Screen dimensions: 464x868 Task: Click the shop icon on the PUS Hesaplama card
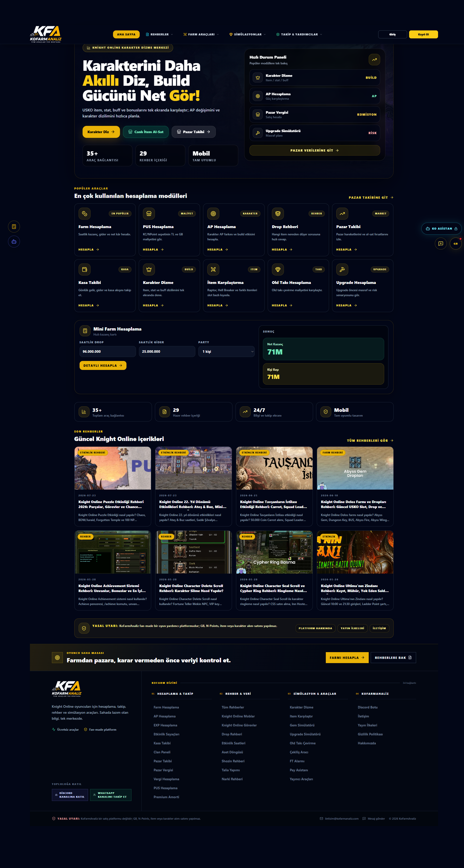coord(149,213)
